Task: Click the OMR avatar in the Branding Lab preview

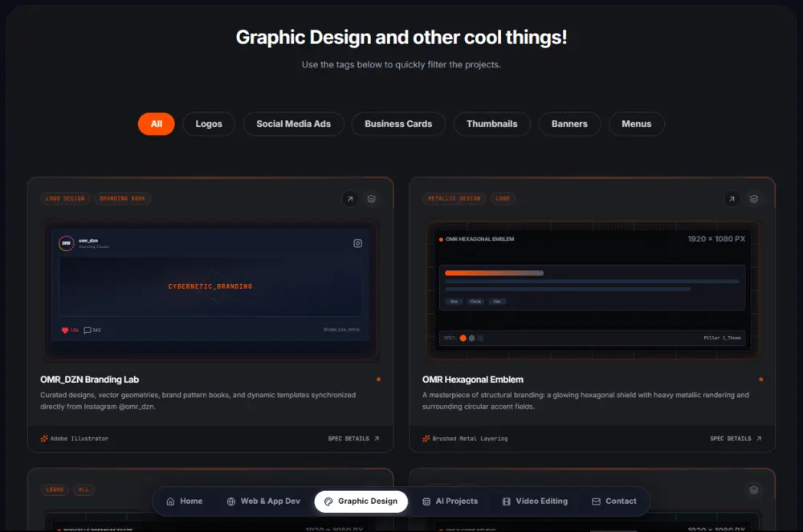Action: (67, 243)
